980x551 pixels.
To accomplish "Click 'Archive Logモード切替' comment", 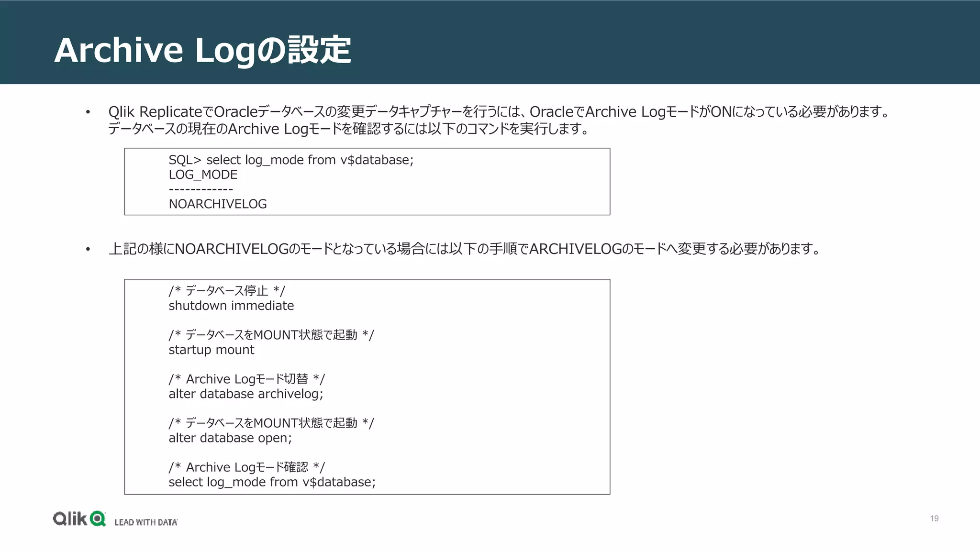I will [x=247, y=379].
